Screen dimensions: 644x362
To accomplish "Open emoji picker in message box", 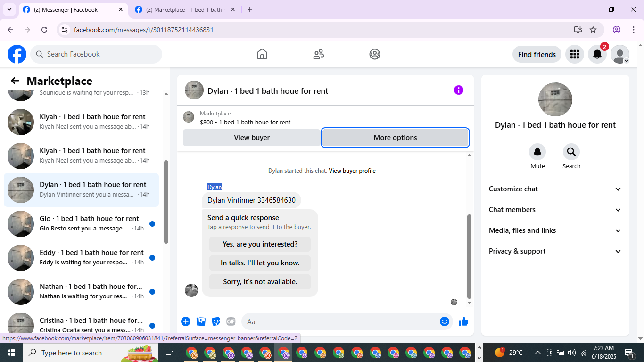I will 445,321.
